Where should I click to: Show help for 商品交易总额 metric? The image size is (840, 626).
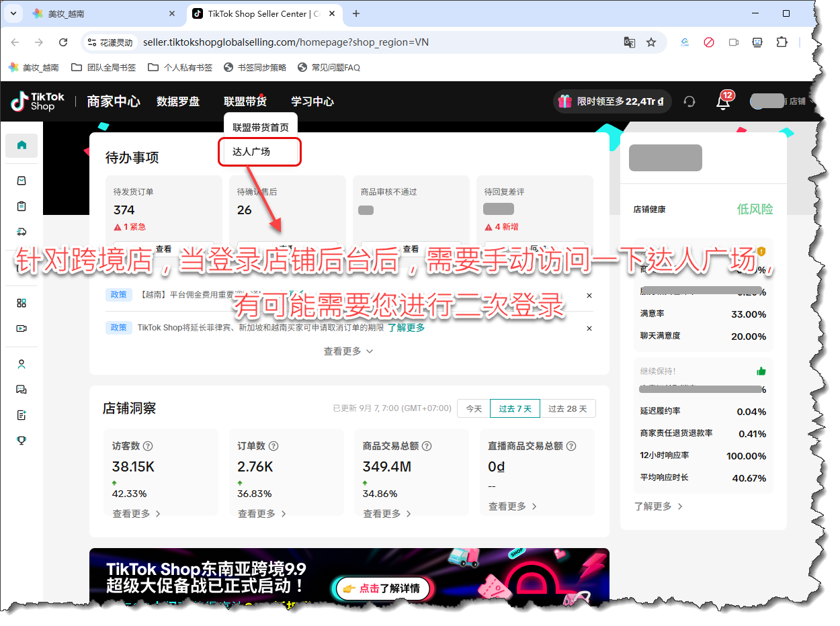[x=427, y=446]
